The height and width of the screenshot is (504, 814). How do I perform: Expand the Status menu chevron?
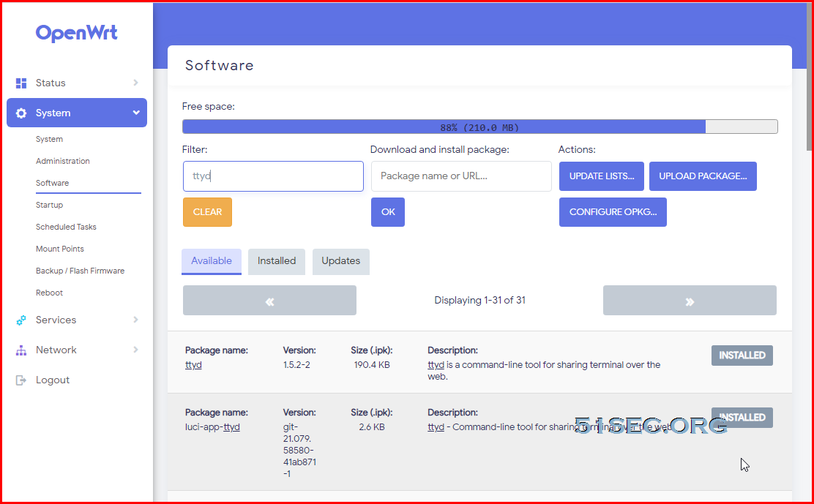point(135,83)
